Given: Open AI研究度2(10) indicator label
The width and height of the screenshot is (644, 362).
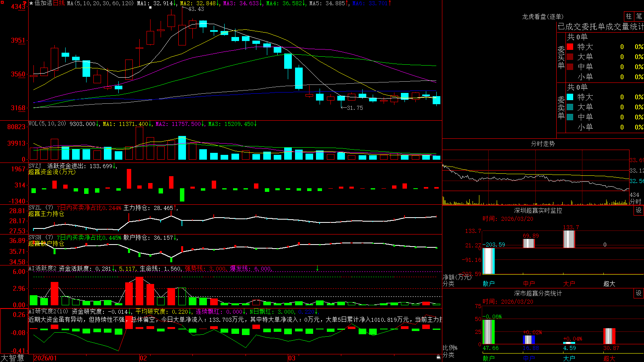Looking at the screenshot, I should [x=49, y=311].
